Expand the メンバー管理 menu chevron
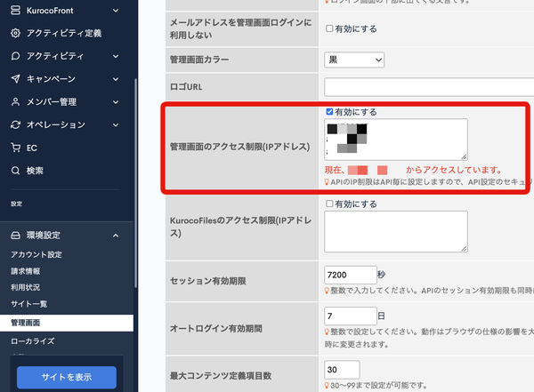The image size is (534, 392). 116,101
